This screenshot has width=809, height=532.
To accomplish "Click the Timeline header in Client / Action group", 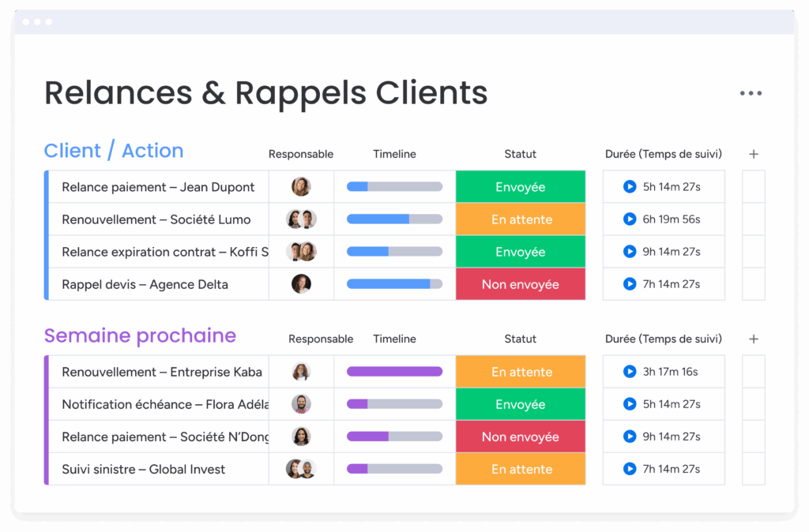I will click(394, 154).
